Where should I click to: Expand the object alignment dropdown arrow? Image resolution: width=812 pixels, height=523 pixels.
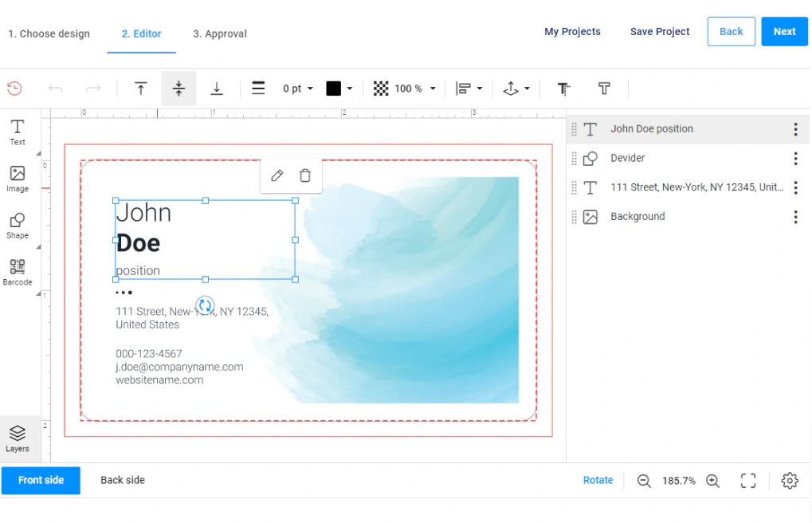(x=480, y=88)
